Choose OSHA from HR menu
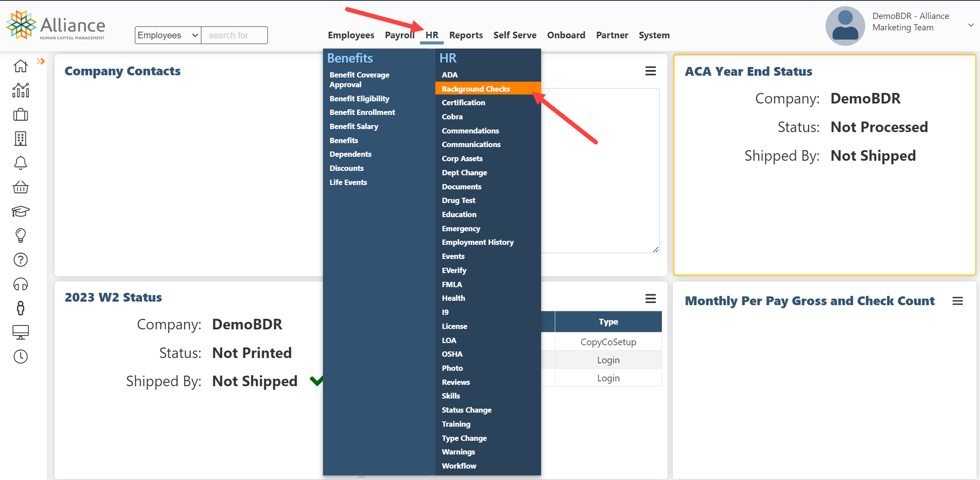 [x=452, y=354]
